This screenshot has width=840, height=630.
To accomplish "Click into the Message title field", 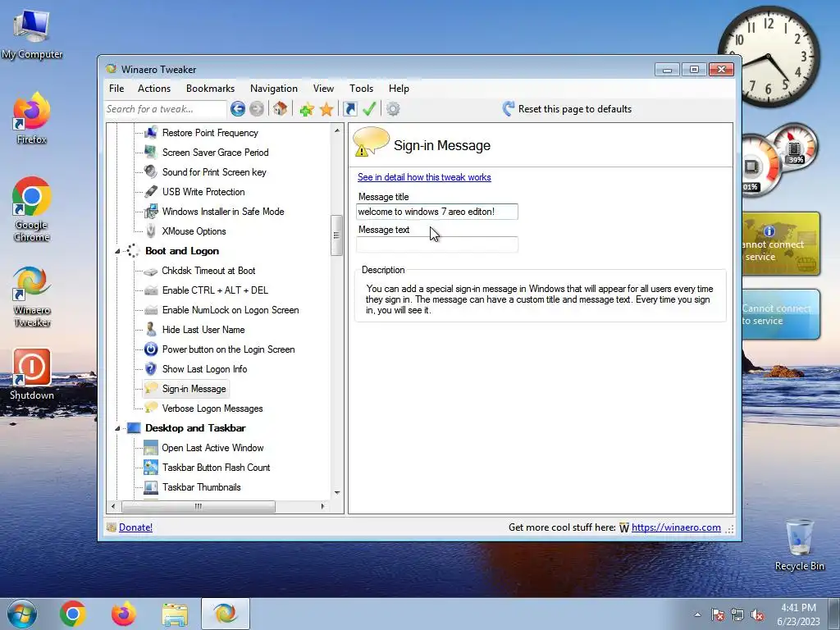I will pyautogui.click(x=436, y=212).
